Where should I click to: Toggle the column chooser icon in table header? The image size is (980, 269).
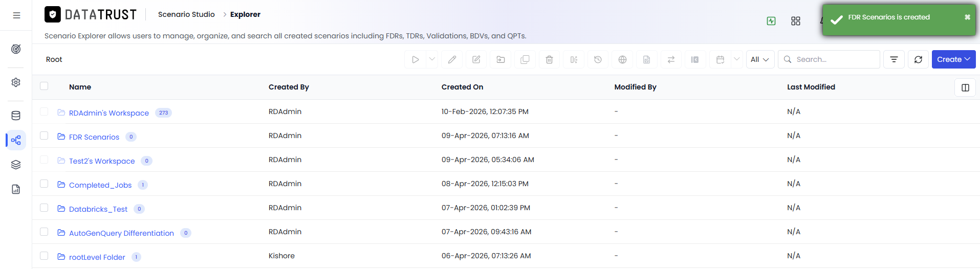[965, 87]
